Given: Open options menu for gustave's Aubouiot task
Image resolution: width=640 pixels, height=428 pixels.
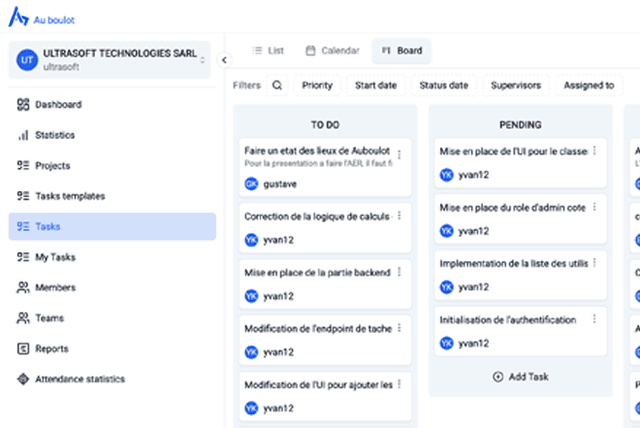Looking at the screenshot, I should (x=399, y=155).
